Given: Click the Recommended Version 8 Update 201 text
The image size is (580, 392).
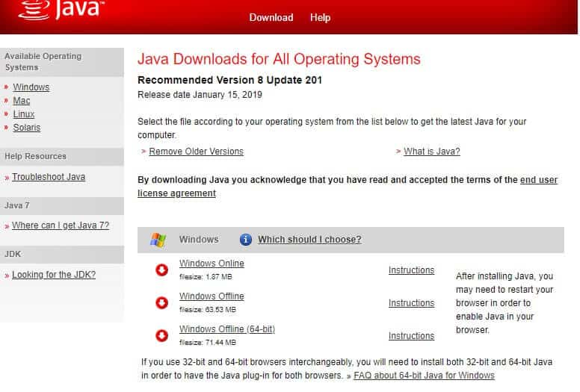Looking at the screenshot, I should [x=229, y=80].
